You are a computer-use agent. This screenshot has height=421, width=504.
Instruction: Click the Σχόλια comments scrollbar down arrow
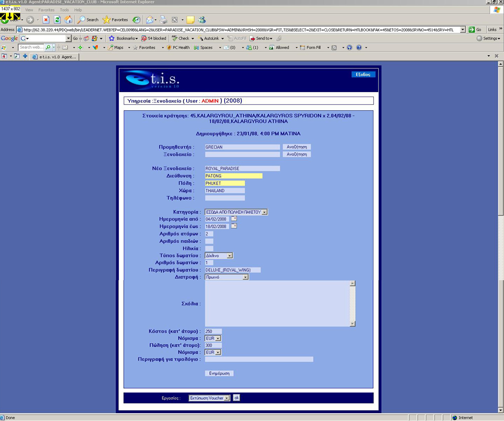coord(352,324)
